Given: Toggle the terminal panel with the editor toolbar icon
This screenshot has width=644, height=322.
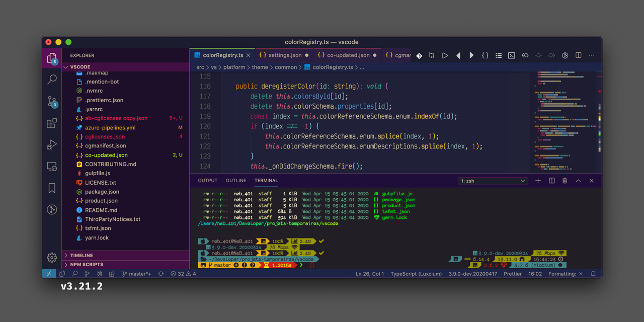Looking at the screenshot, I should pos(512,55).
